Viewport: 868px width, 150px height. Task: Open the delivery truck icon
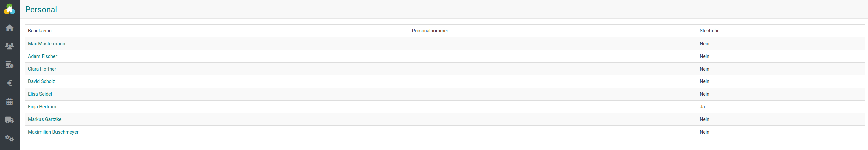(x=10, y=120)
